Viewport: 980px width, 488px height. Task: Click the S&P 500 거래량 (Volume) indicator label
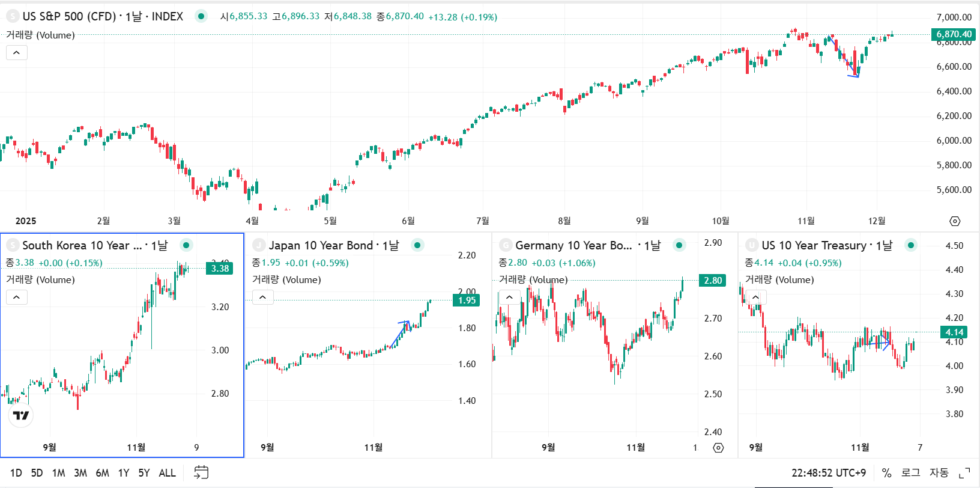tap(40, 35)
